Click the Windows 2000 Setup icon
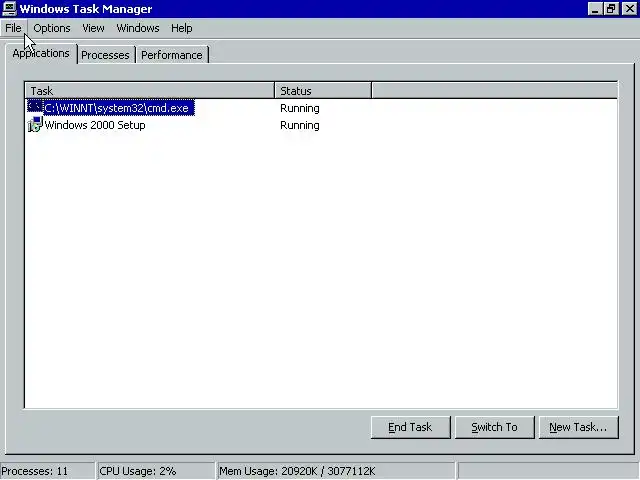Screen dimensions: 640x480 35,124
